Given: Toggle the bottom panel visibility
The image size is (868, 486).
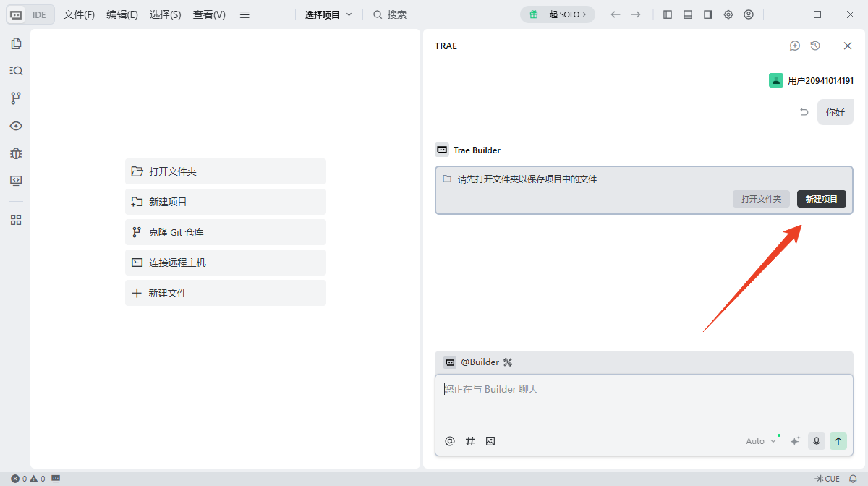Looking at the screenshot, I should coord(687,14).
